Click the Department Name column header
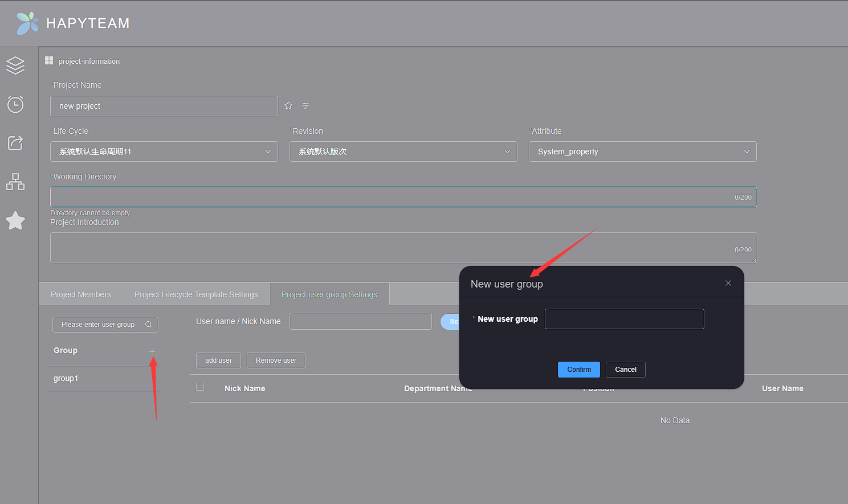 point(438,388)
